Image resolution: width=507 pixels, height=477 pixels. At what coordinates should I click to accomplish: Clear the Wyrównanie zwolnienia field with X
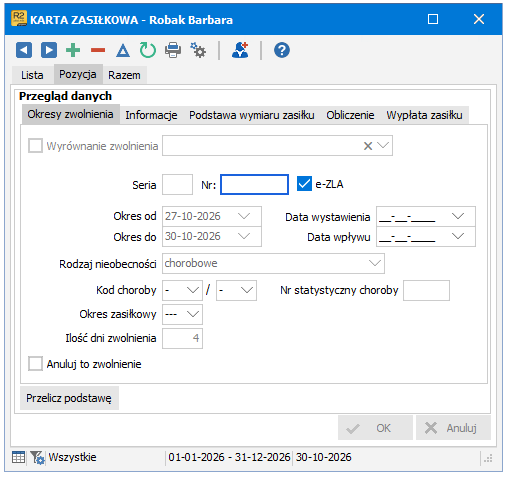(368, 146)
